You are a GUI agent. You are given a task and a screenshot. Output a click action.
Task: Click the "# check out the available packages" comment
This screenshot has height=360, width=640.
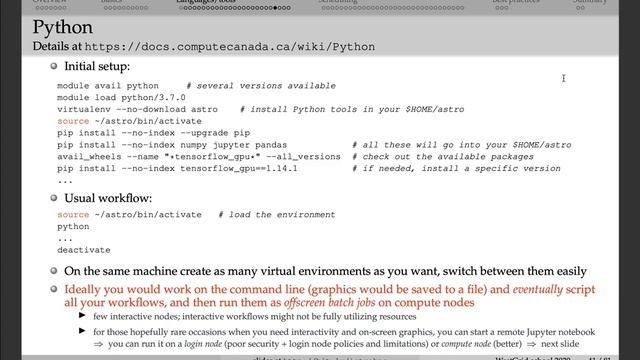pos(442,157)
